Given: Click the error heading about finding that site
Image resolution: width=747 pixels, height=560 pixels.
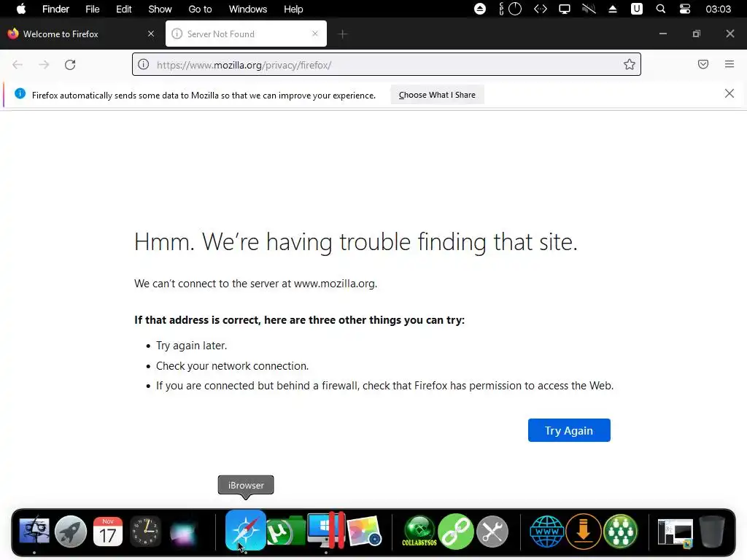Looking at the screenshot, I should click(x=356, y=242).
